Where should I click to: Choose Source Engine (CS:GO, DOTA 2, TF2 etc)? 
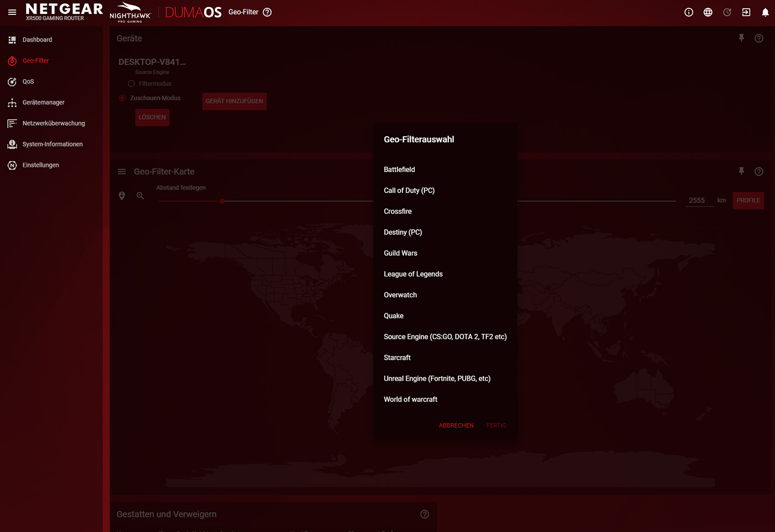click(x=446, y=337)
